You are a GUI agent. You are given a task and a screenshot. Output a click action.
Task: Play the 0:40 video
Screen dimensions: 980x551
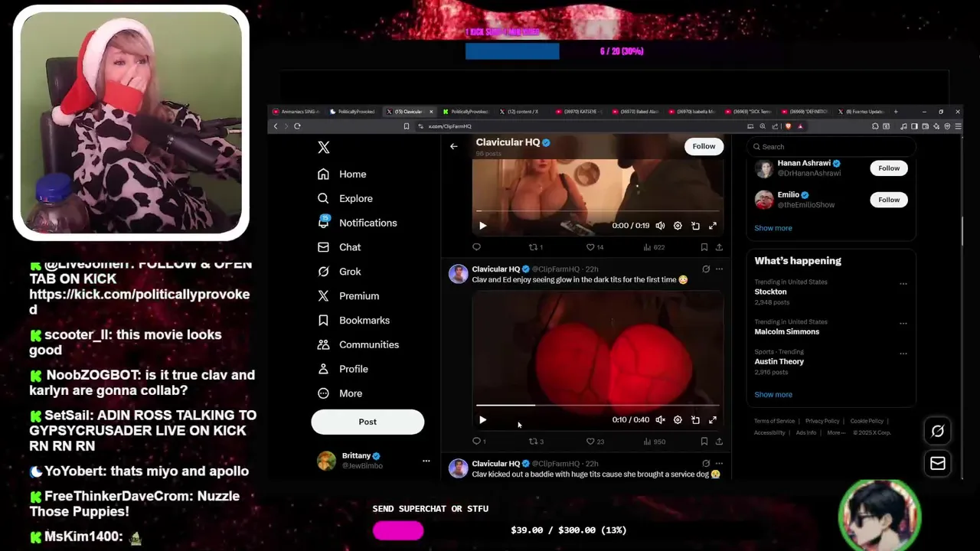click(x=482, y=420)
